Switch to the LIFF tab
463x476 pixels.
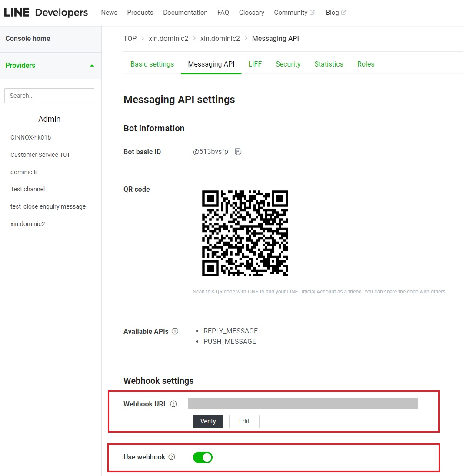coord(255,64)
